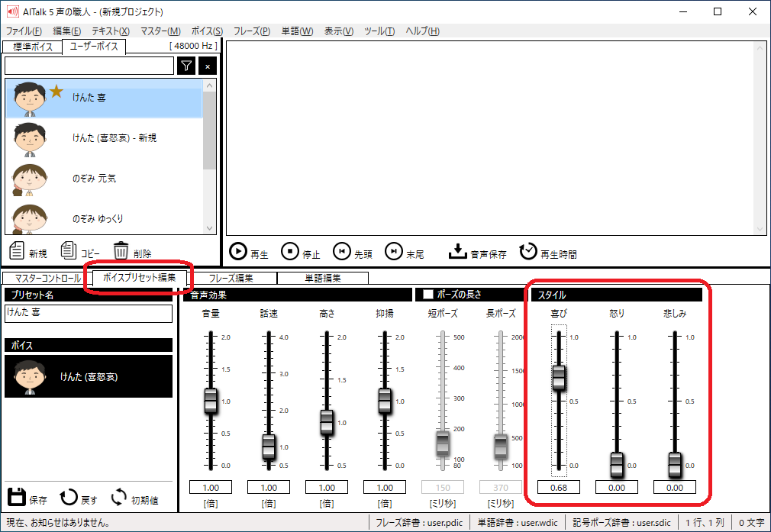Click the 喜び value box showing 0.68

pyautogui.click(x=559, y=487)
